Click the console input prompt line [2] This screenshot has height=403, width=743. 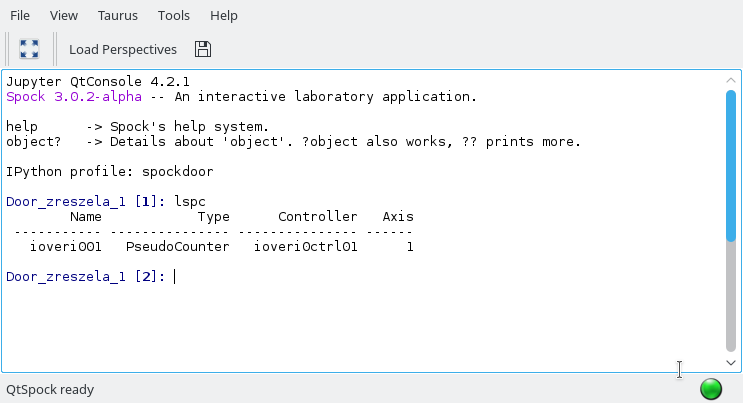[91, 276]
